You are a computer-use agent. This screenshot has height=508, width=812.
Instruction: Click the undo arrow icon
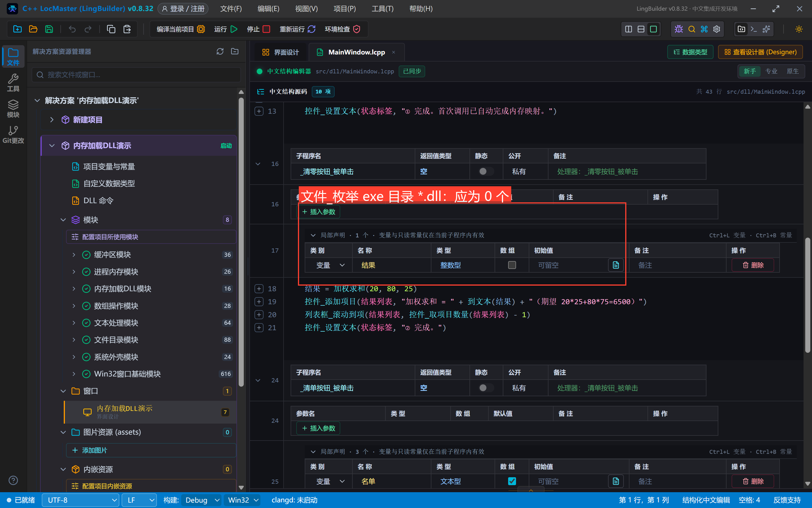72,29
